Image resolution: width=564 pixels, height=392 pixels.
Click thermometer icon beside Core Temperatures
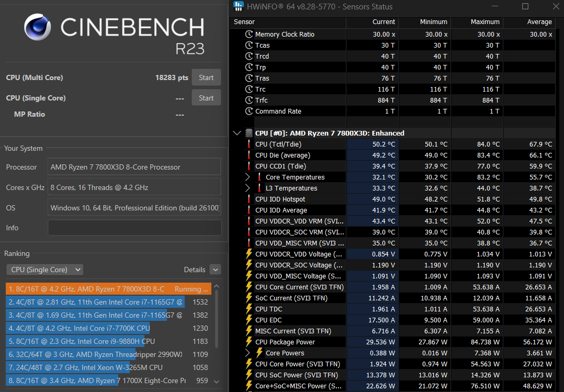[x=260, y=177]
